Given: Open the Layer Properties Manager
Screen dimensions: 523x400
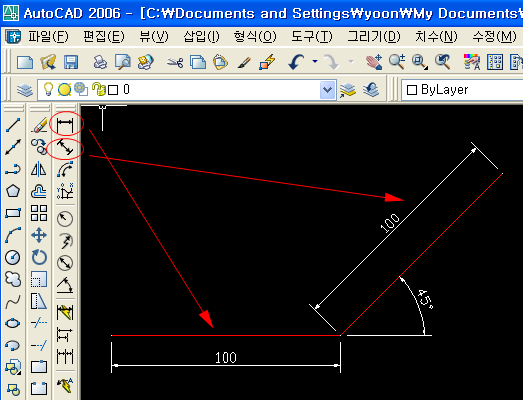Looking at the screenshot, I should (x=25, y=90).
